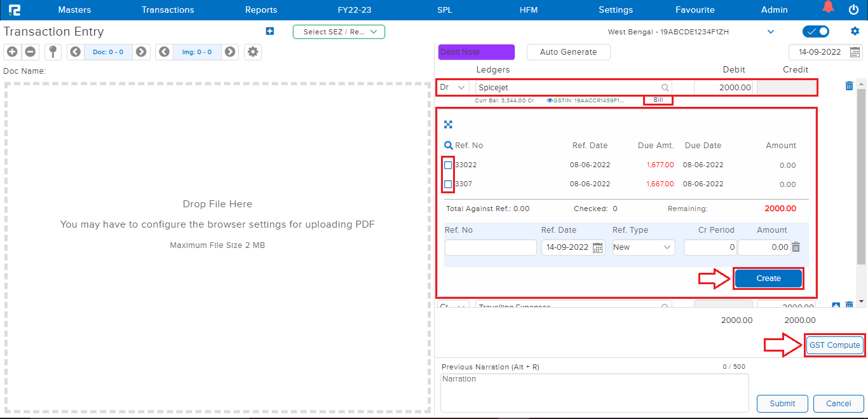The height and width of the screenshot is (419, 868).
Task: Open the calendar for voucher date
Action: point(855,52)
